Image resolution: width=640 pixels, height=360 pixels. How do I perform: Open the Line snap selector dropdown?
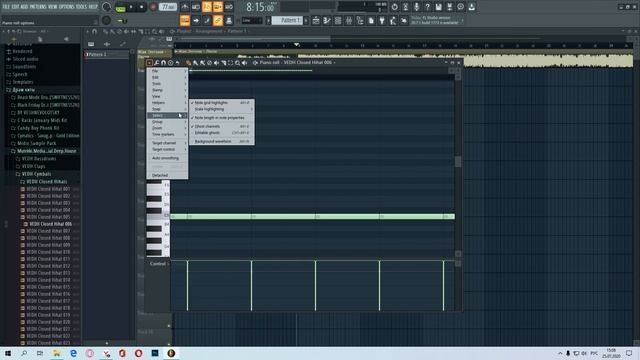252,20
